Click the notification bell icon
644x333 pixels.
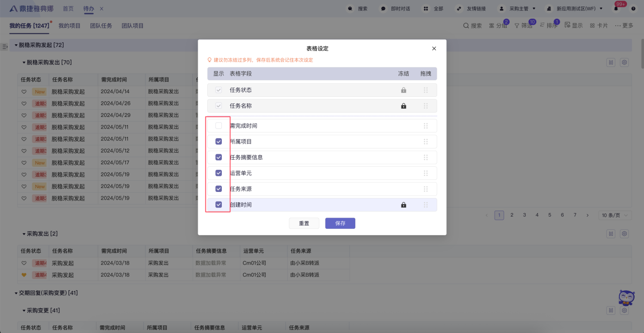coord(616,9)
